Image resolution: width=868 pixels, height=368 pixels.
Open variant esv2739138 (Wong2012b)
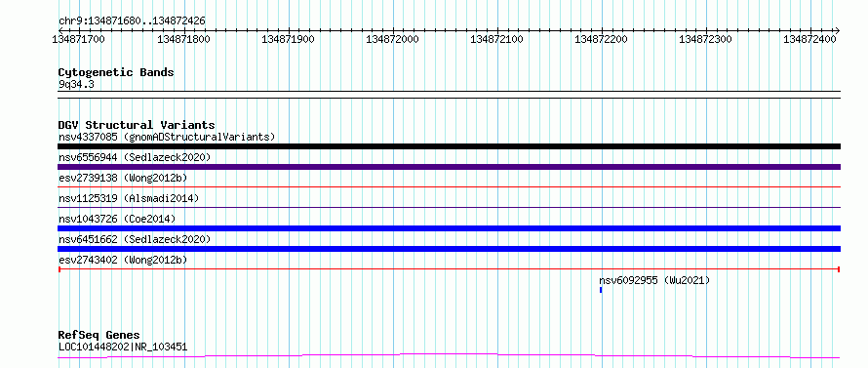pos(123,178)
